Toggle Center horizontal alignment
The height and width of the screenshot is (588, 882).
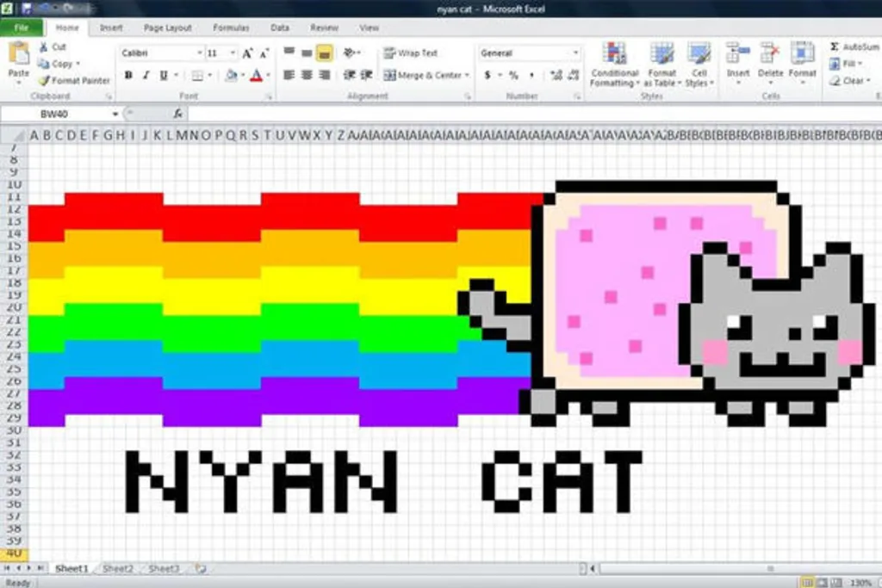tap(307, 75)
